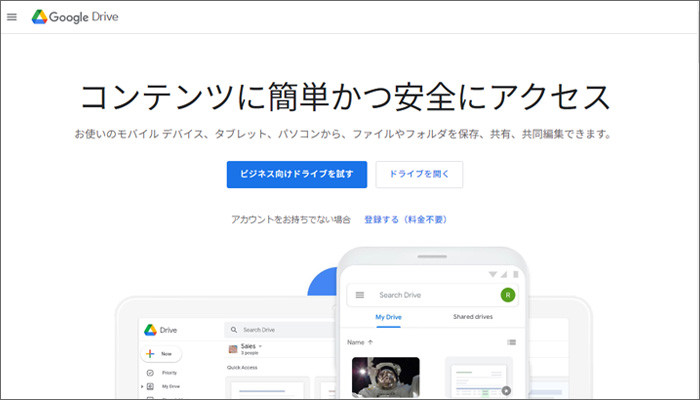Switch to the My Drive tab
The height and width of the screenshot is (400, 700).
coord(388,317)
